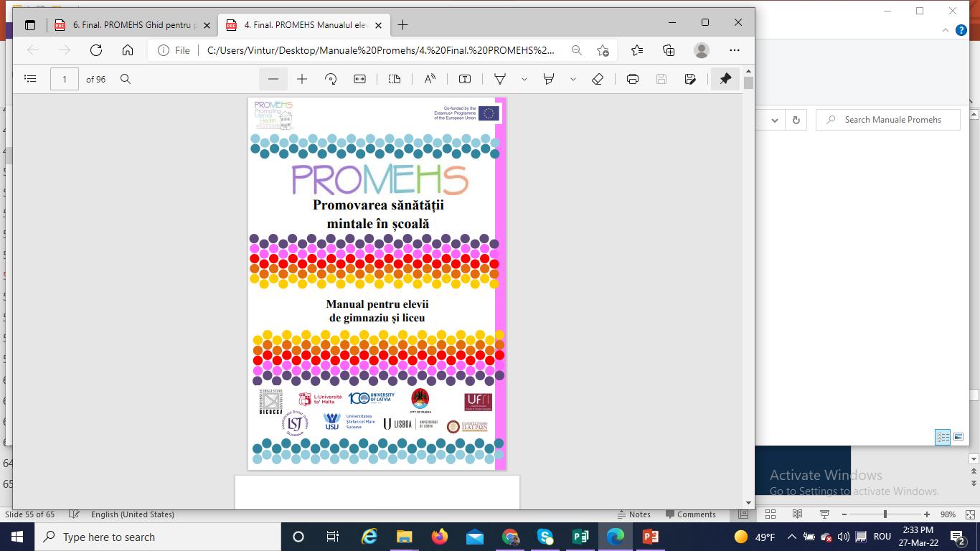Open Draw pen options dropdown
This screenshot has width=980, height=551.
(x=524, y=79)
